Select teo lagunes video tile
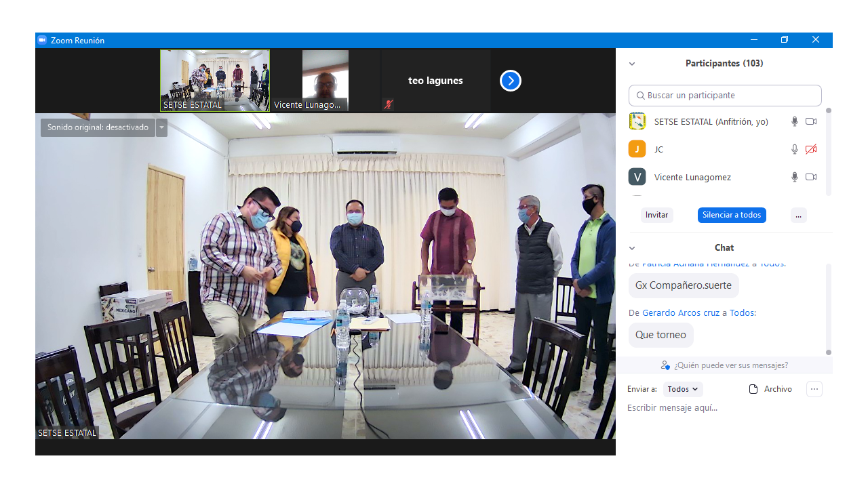The image size is (868, 488). coord(436,81)
